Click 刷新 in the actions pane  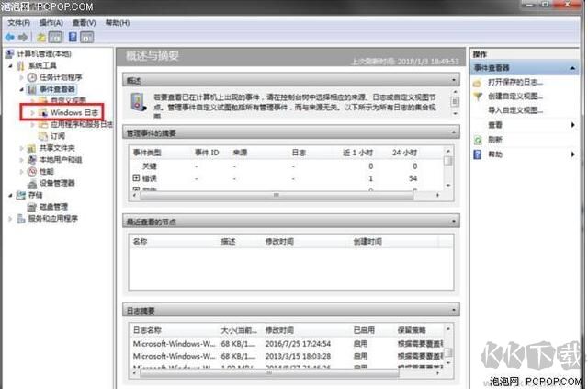[x=495, y=140]
